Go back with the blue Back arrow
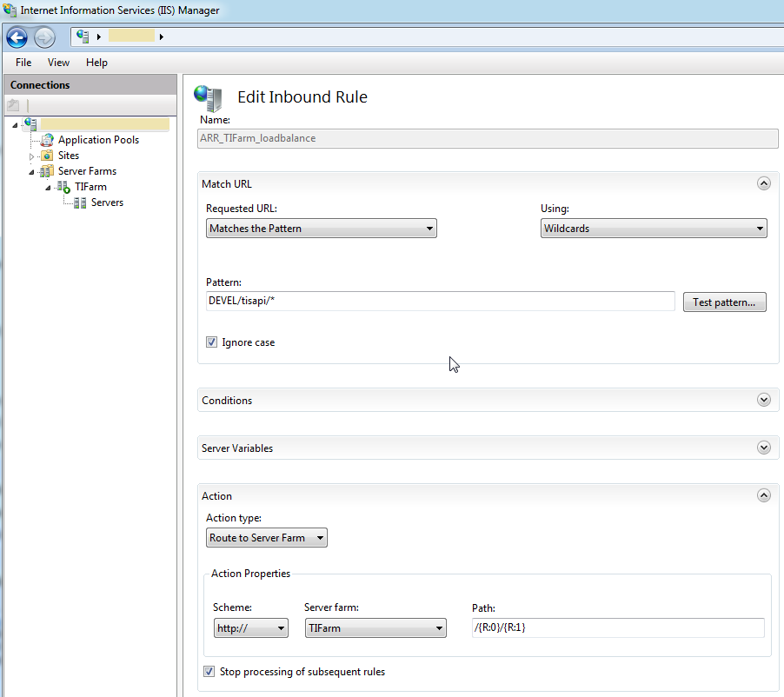 17,37
